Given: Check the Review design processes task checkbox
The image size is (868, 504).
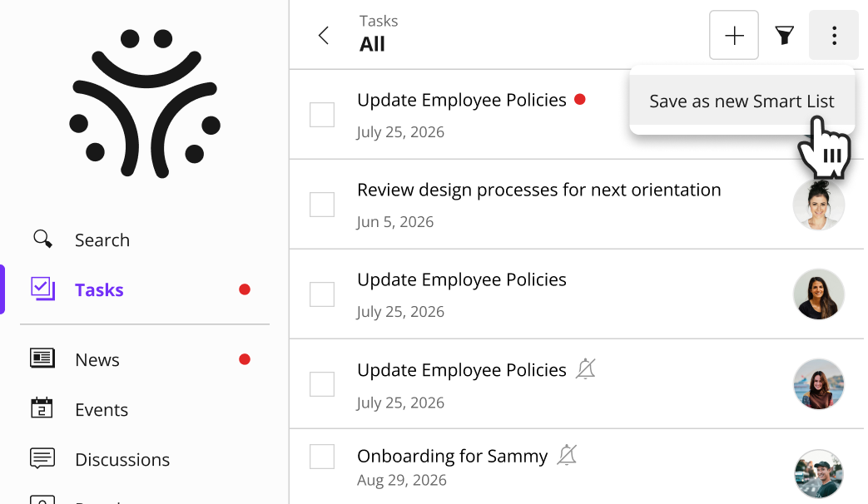Looking at the screenshot, I should 321,205.
